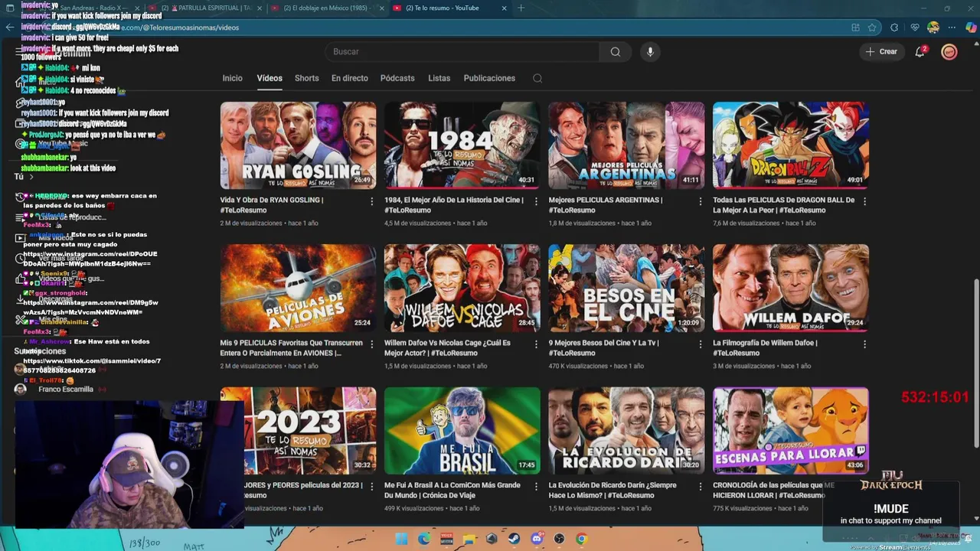Image resolution: width=980 pixels, height=551 pixels.
Task: Add page to favorites star icon
Action: click(x=872, y=28)
